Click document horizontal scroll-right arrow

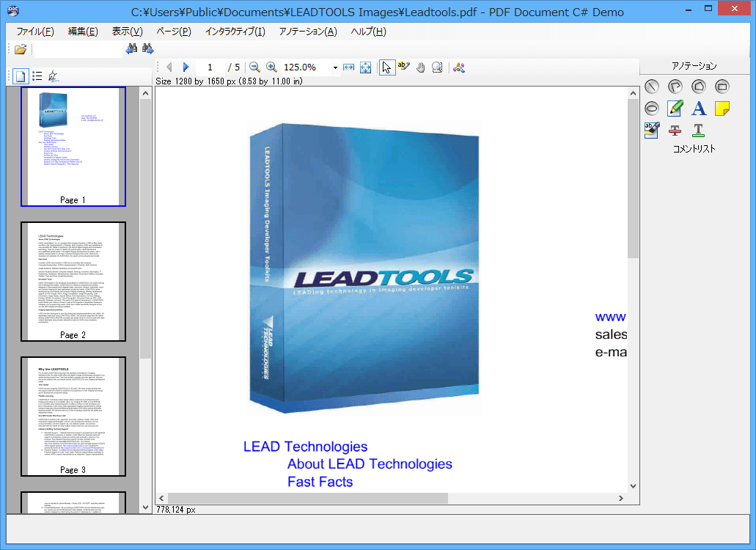(621, 498)
